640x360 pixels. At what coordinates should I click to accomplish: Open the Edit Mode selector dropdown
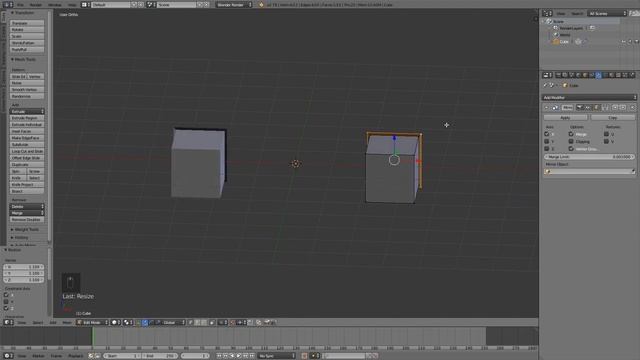[x=93, y=322]
